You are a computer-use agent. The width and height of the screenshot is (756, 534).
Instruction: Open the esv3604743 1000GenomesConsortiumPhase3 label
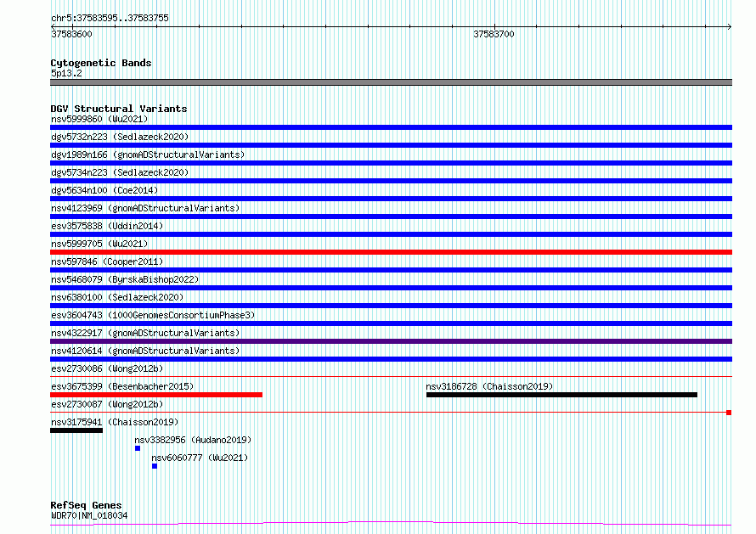pyautogui.click(x=153, y=315)
